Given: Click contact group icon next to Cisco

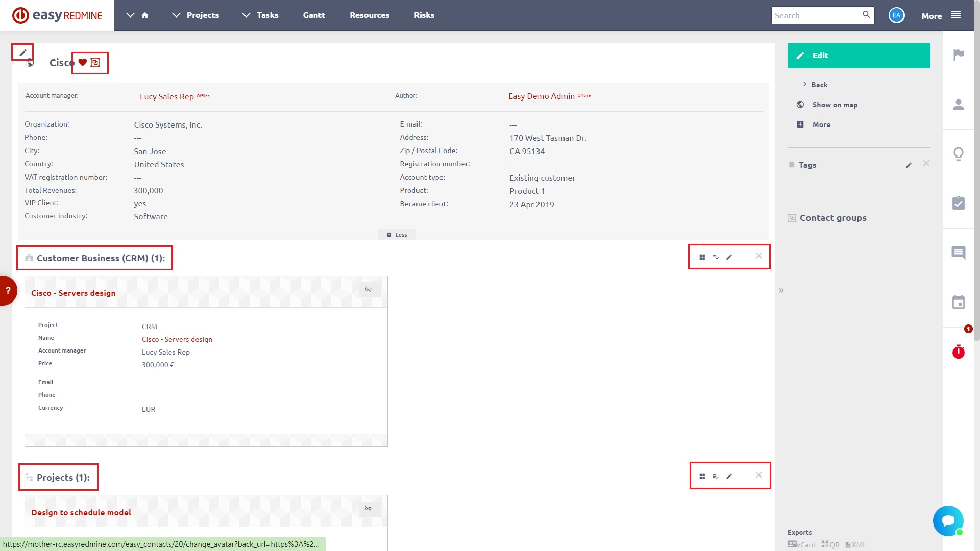Looking at the screenshot, I should pos(95,62).
